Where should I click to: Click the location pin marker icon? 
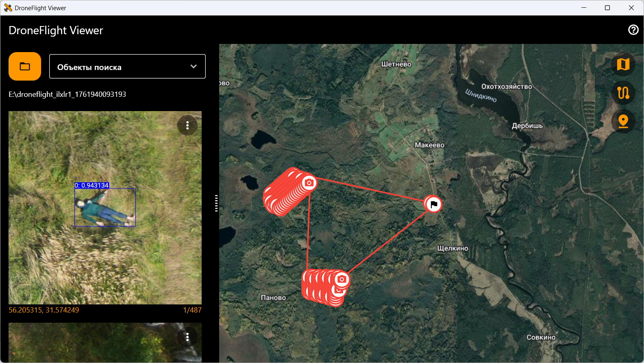click(623, 121)
